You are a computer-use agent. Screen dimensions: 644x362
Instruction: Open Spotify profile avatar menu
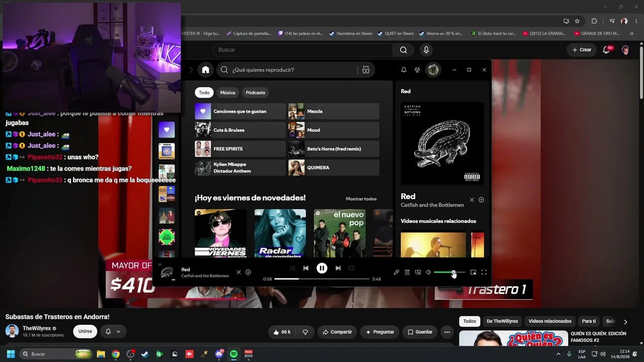click(433, 70)
